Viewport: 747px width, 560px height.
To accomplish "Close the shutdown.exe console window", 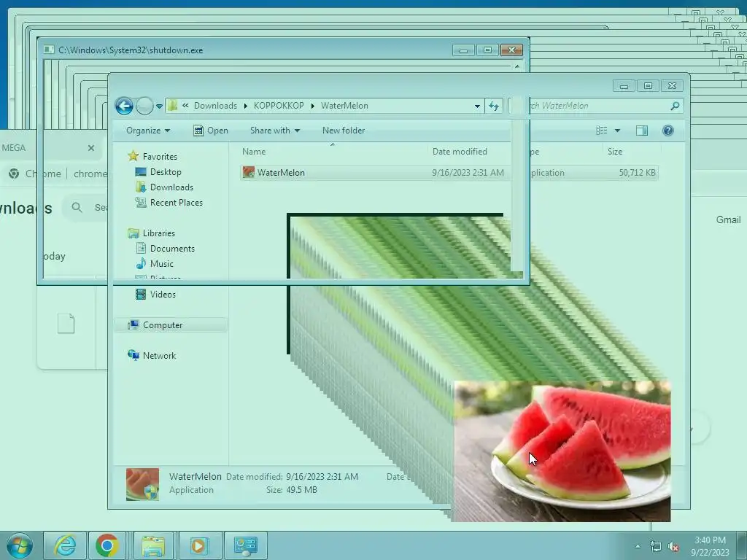I will [511, 50].
